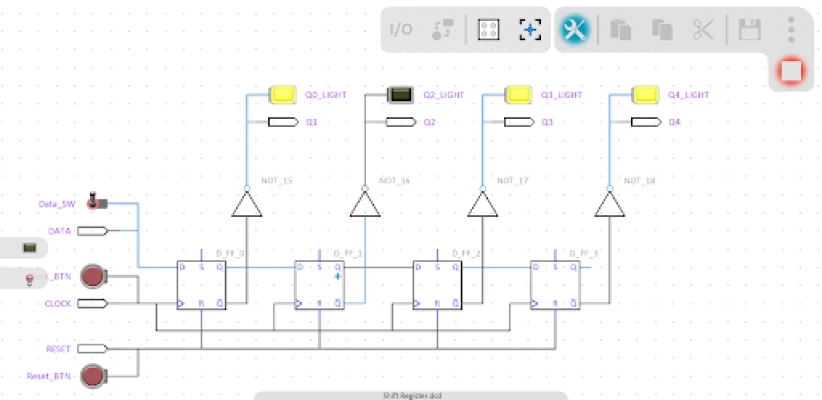Click the scissors cut icon
This screenshot has height=400, width=822.
pyautogui.click(x=703, y=30)
